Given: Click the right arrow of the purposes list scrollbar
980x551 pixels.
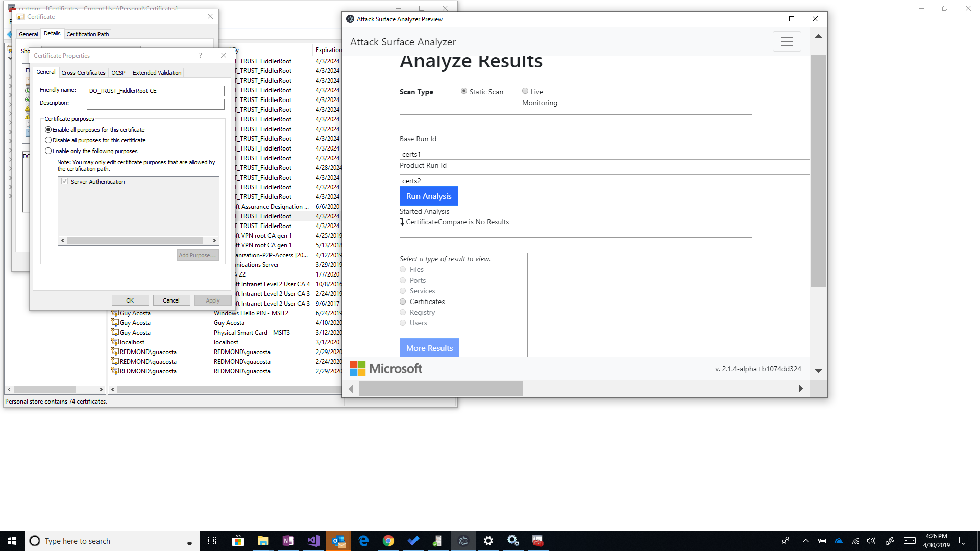Looking at the screenshot, I should click(214, 241).
